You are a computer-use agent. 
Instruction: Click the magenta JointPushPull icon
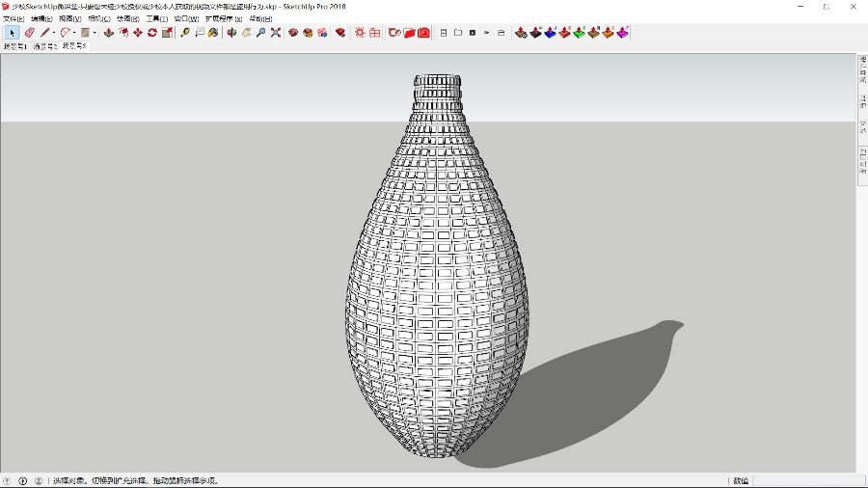(622, 33)
